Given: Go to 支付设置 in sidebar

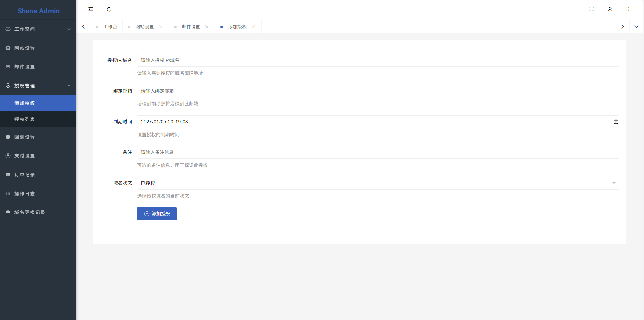Looking at the screenshot, I should 25,156.
